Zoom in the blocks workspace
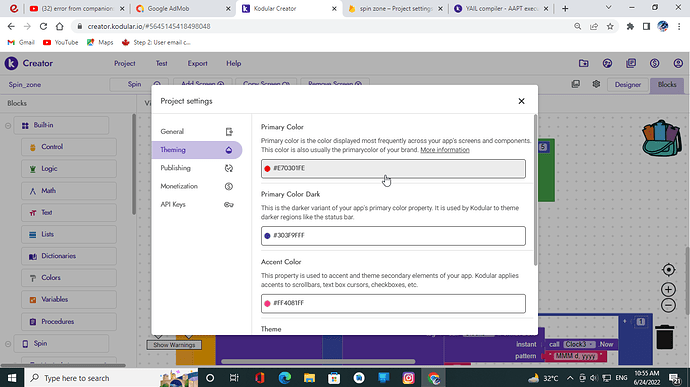The width and height of the screenshot is (690, 387). click(668, 289)
